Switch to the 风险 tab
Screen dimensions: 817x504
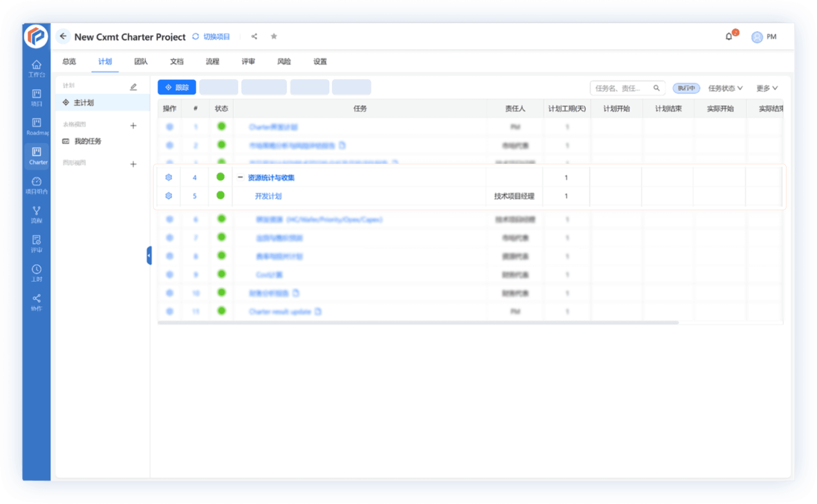(x=284, y=61)
